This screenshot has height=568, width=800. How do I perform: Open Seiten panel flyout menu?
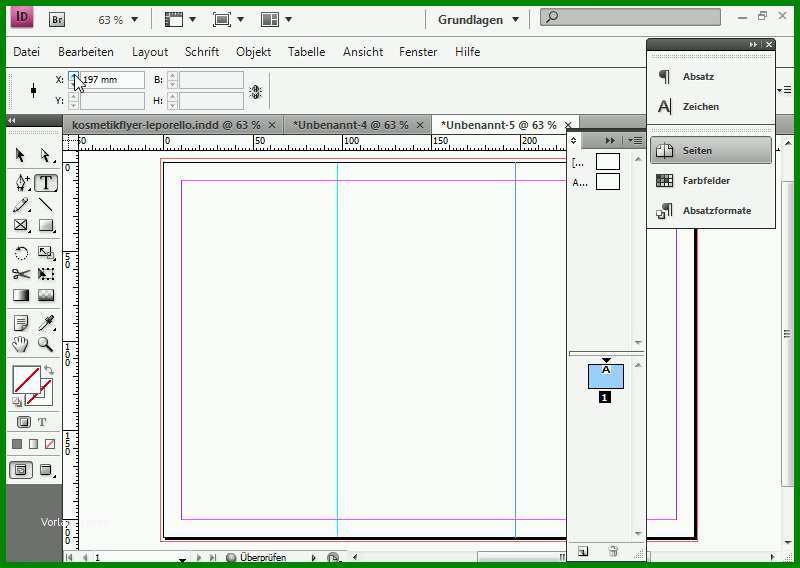636,140
